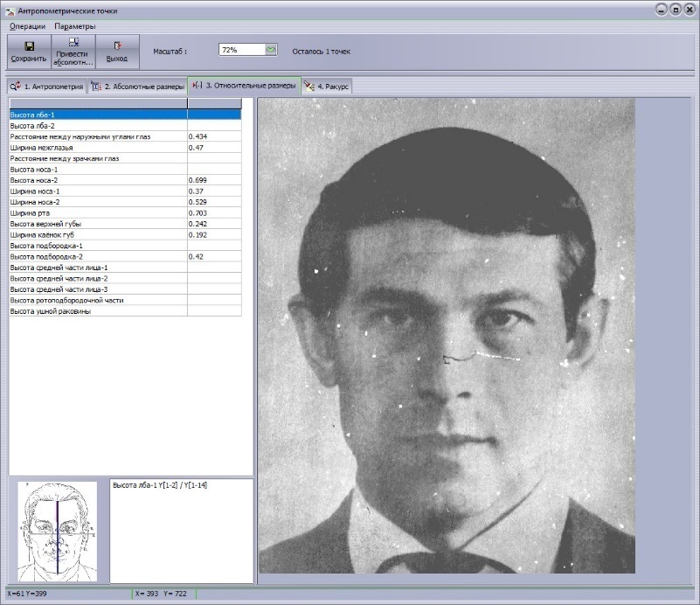Click the face diagram thumbnail
The height and width of the screenshot is (605, 700).
[x=57, y=531]
